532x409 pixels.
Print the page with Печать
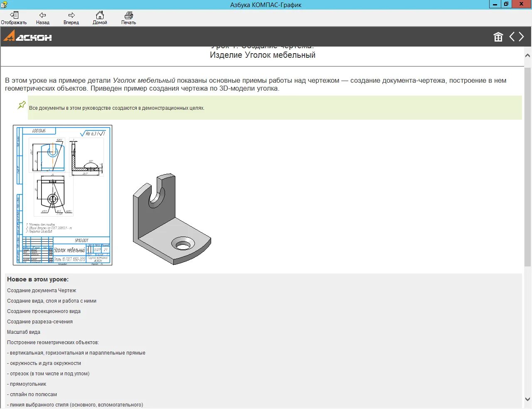[x=128, y=18]
